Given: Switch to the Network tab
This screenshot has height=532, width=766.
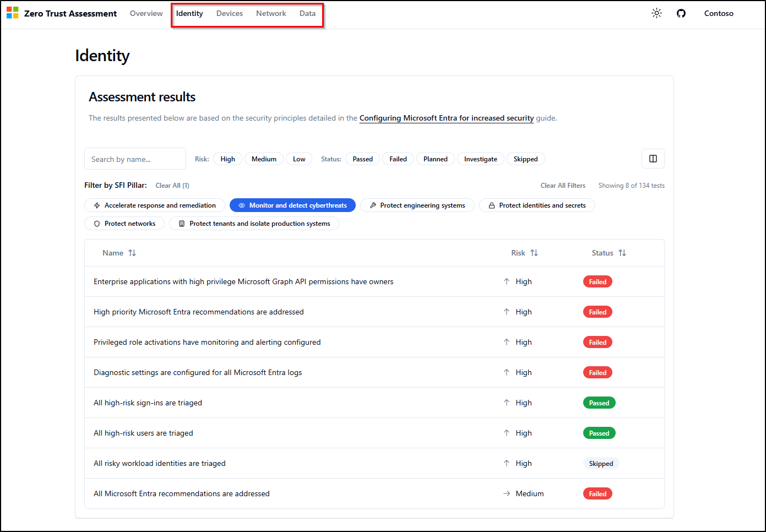Looking at the screenshot, I should [x=271, y=13].
